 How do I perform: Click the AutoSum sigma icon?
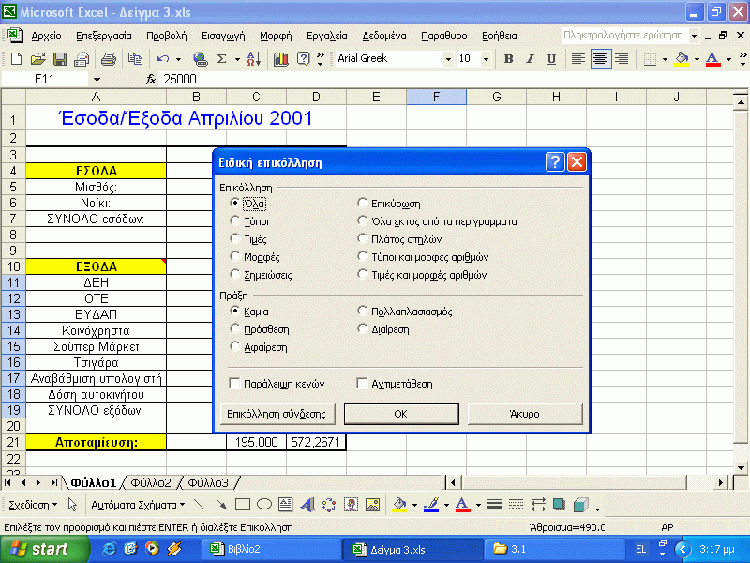tap(221, 59)
